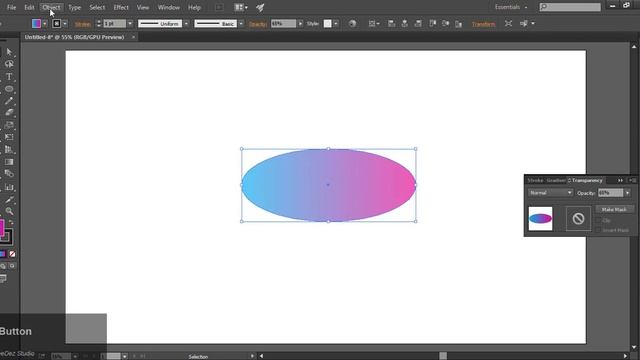Switch to the Stroke panel tab
Image resolution: width=640 pixels, height=360 pixels.
[x=535, y=180]
